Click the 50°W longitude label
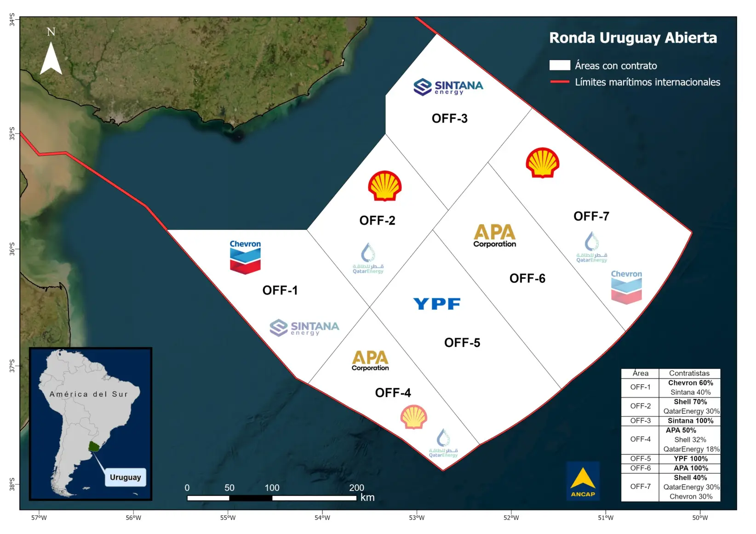 click(x=700, y=518)
